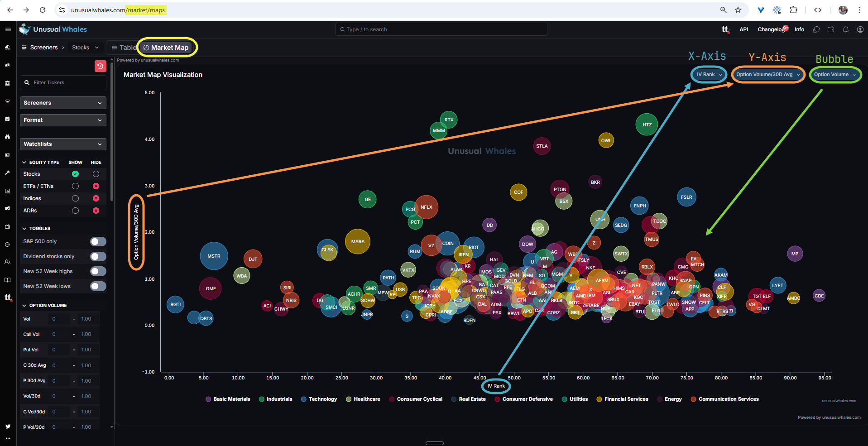The width and height of the screenshot is (868, 446).
Task: Click the people icon in left sidebar
Action: pos(7,262)
